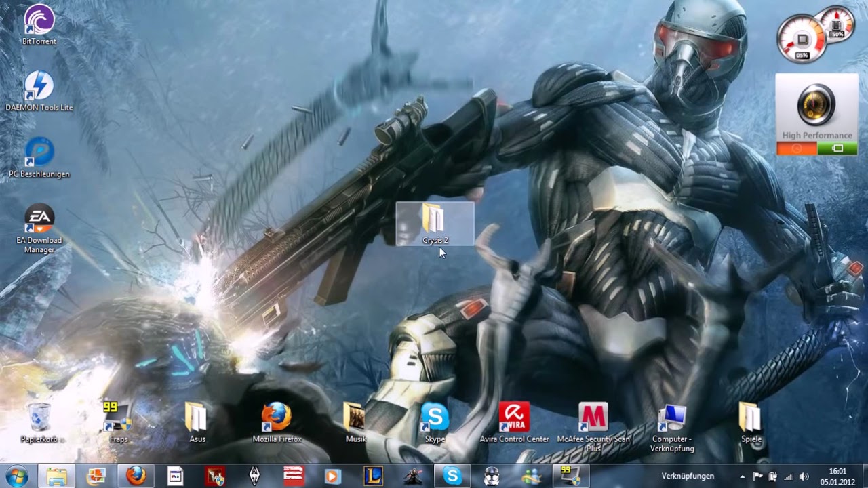Select the Computer - Verknüpfung desktop shortcut

pos(672,427)
